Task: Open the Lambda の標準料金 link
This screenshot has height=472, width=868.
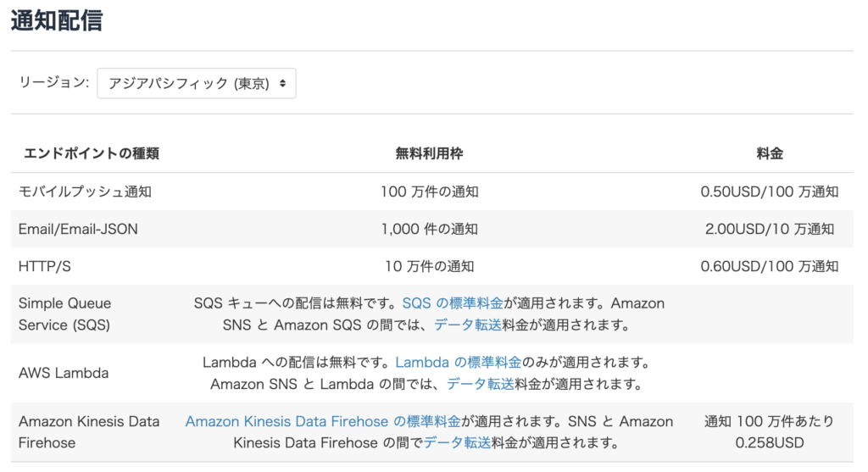Action: coord(459,363)
